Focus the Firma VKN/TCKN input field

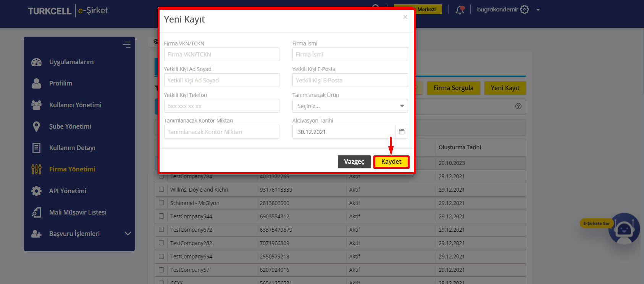coord(221,54)
